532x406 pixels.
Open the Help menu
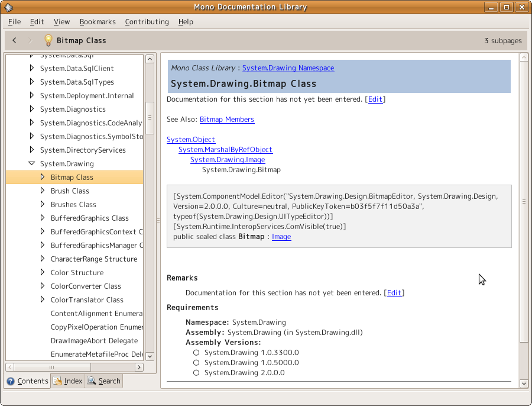(186, 22)
